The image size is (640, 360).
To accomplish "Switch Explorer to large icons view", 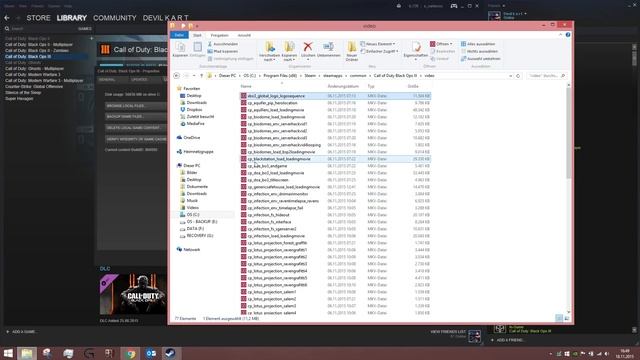I will (567, 318).
